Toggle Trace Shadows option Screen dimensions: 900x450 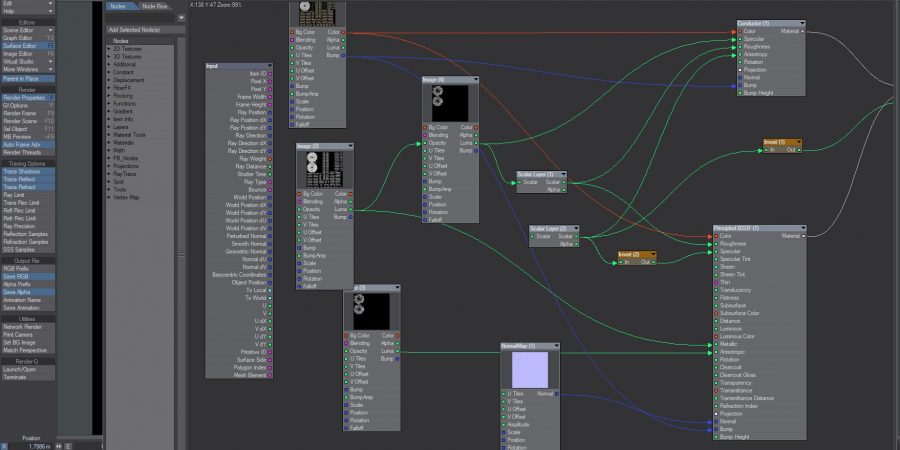pos(29,171)
